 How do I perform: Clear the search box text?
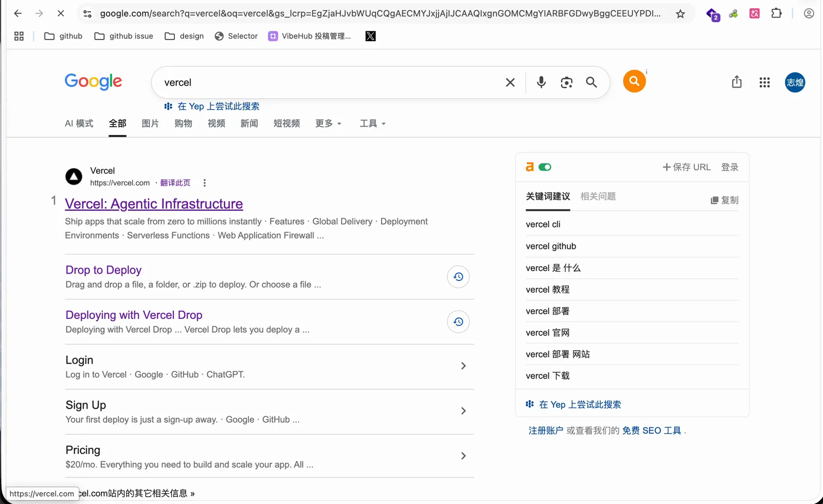tap(510, 82)
